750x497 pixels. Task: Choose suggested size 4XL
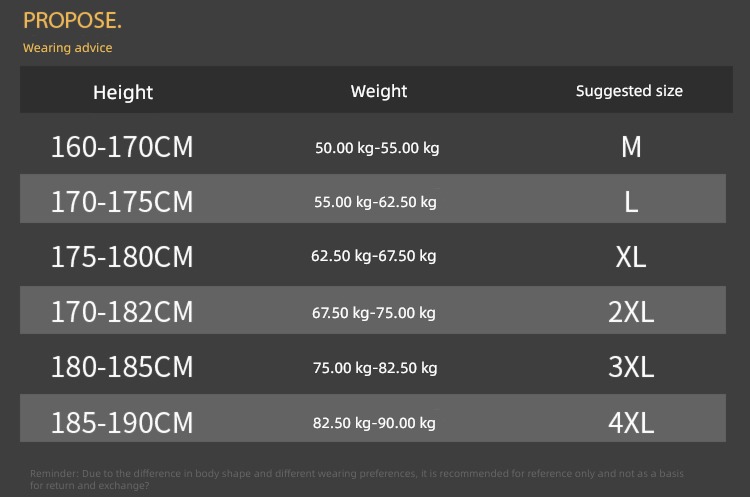(631, 423)
